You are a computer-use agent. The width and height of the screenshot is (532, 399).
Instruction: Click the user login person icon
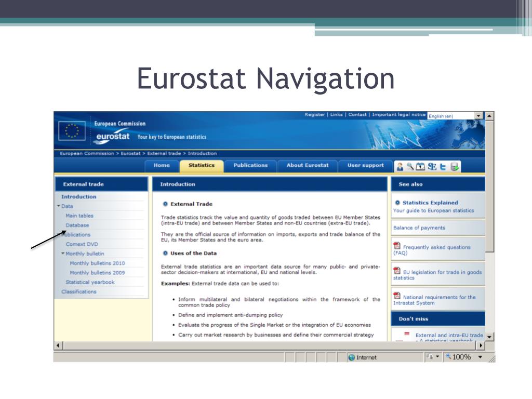pyautogui.click(x=401, y=167)
